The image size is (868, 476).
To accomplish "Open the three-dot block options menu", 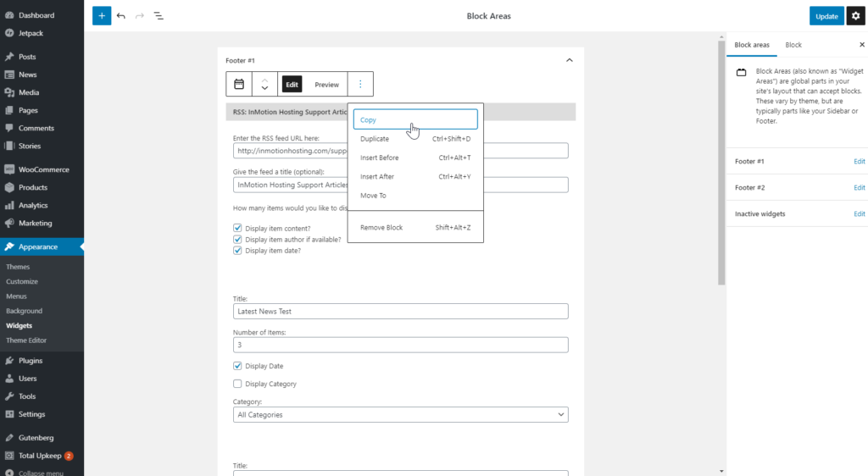I will (360, 84).
